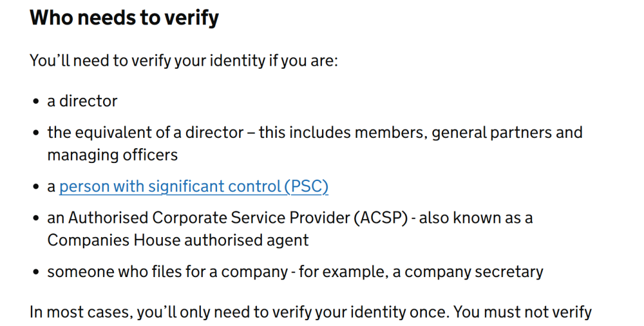Click the text "someone who files for a company"

coord(168,272)
